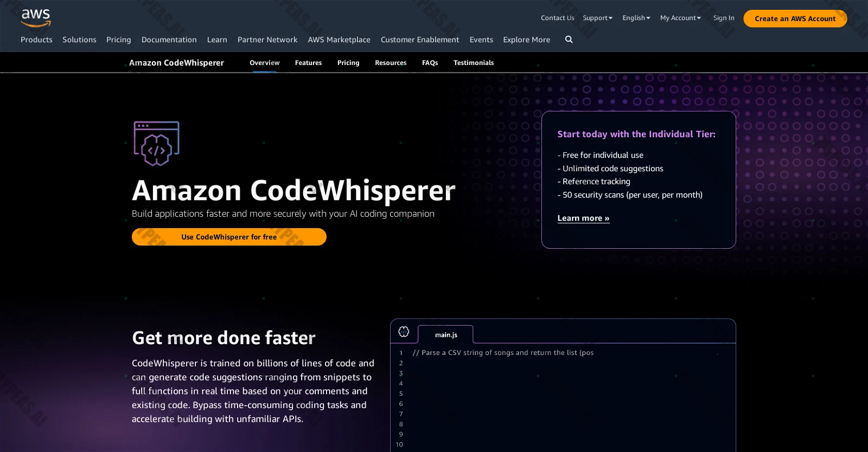Click '- 50 security scans (per user, per month)' text

[x=630, y=195]
